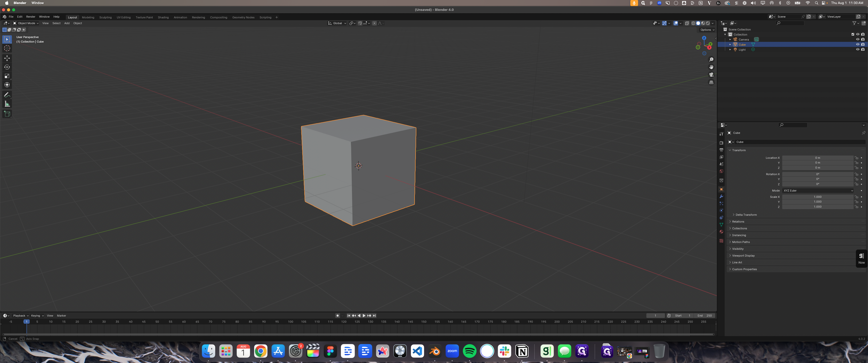Select the Measure ruler tool

7,104
